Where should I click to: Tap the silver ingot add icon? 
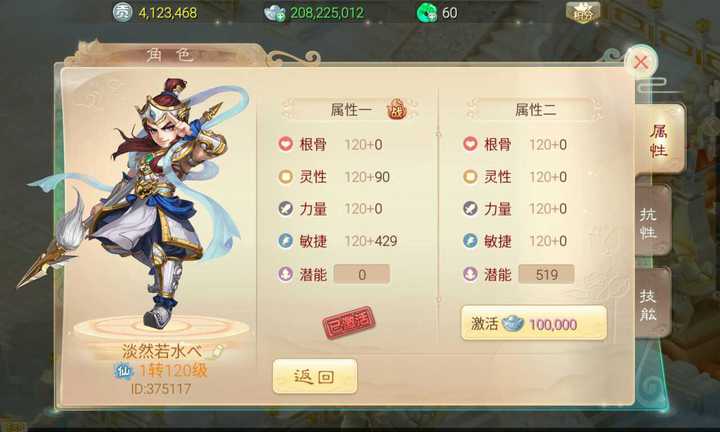[275, 13]
